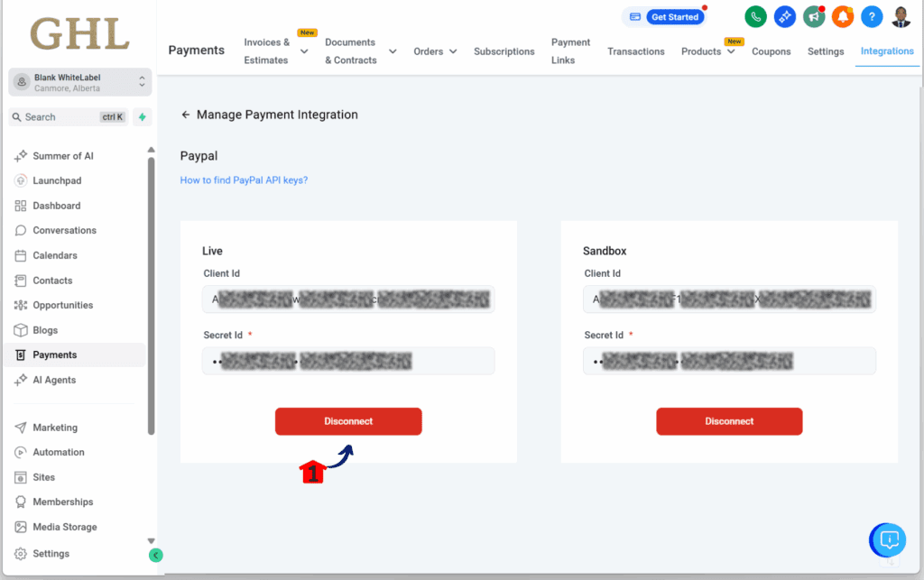Click the sidebar Settings gear icon
This screenshot has width=924, height=580.
click(21, 554)
